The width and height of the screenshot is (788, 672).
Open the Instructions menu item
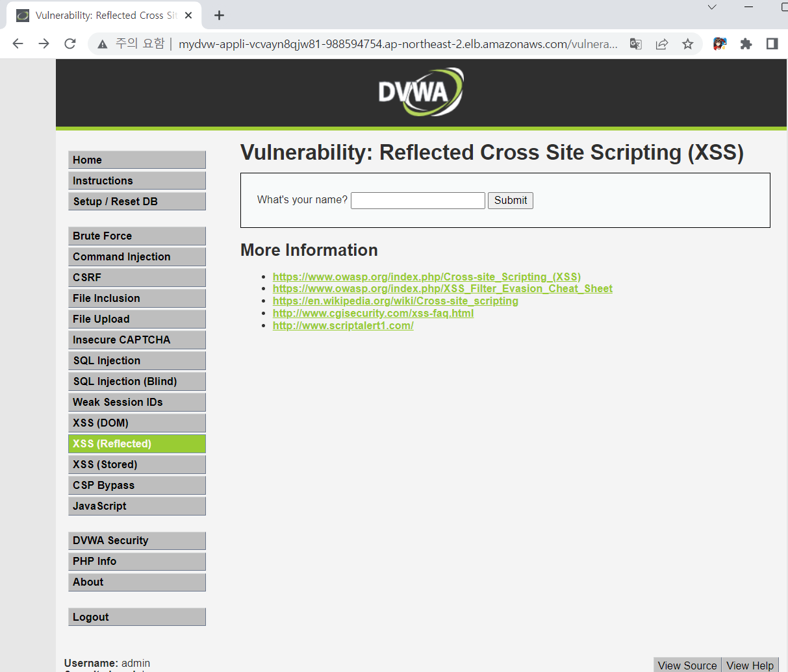click(x=137, y=180)
